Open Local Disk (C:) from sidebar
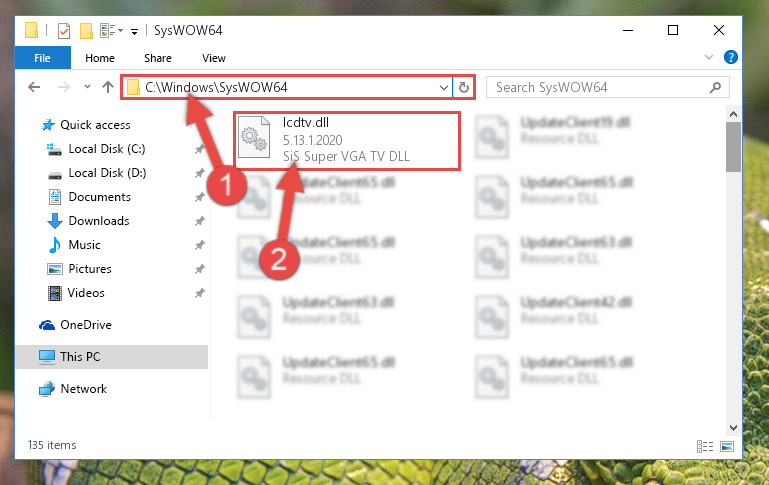Screen dimensions: 769x485 pyautogui.click(x=107, y=149)
